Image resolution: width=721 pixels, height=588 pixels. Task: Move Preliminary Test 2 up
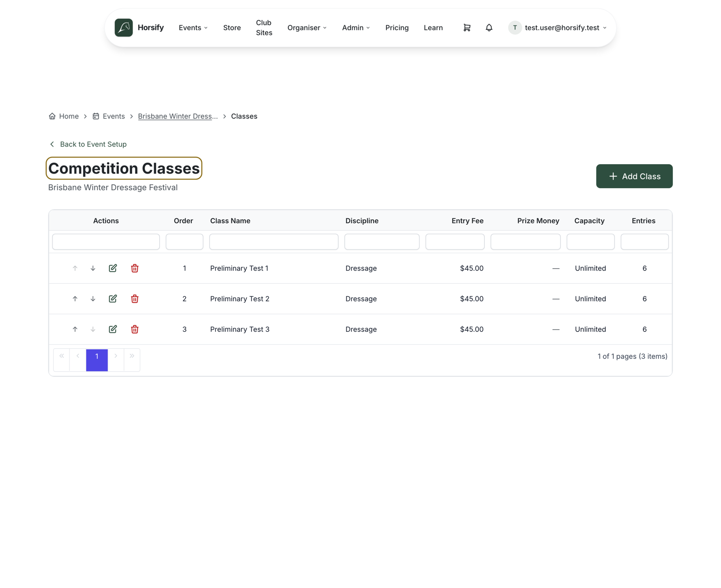click(x=75, y=299)
